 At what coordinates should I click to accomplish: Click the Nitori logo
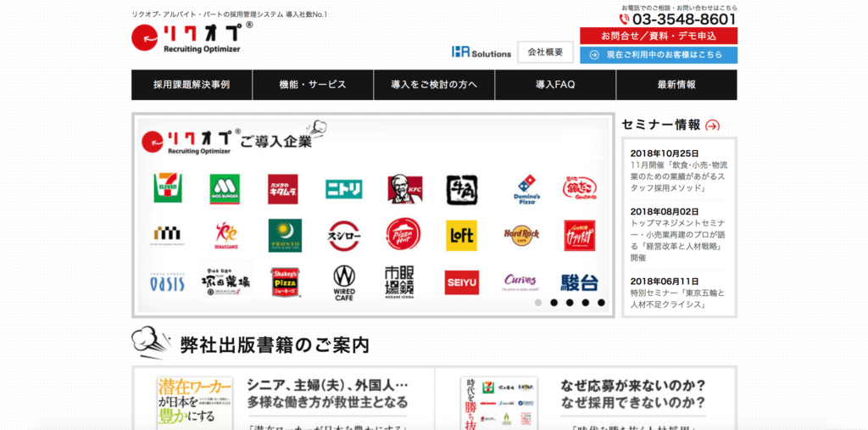(x=344, y=189)
